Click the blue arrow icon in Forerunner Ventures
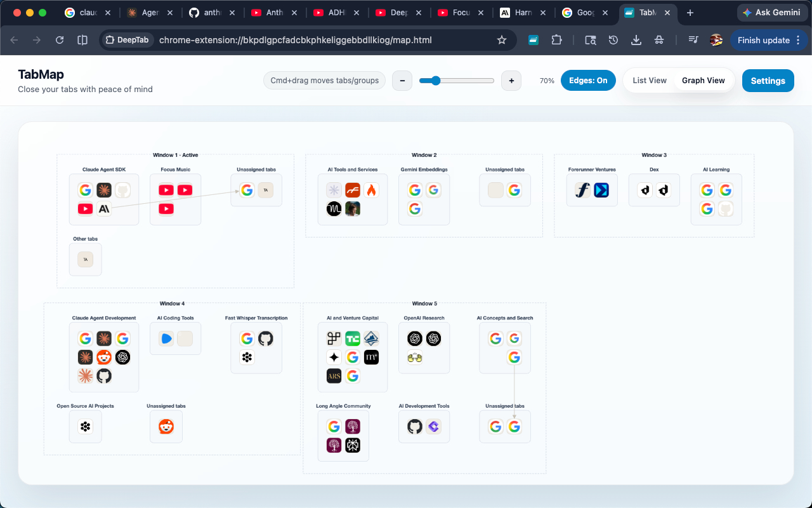 [x=601, y=190]
